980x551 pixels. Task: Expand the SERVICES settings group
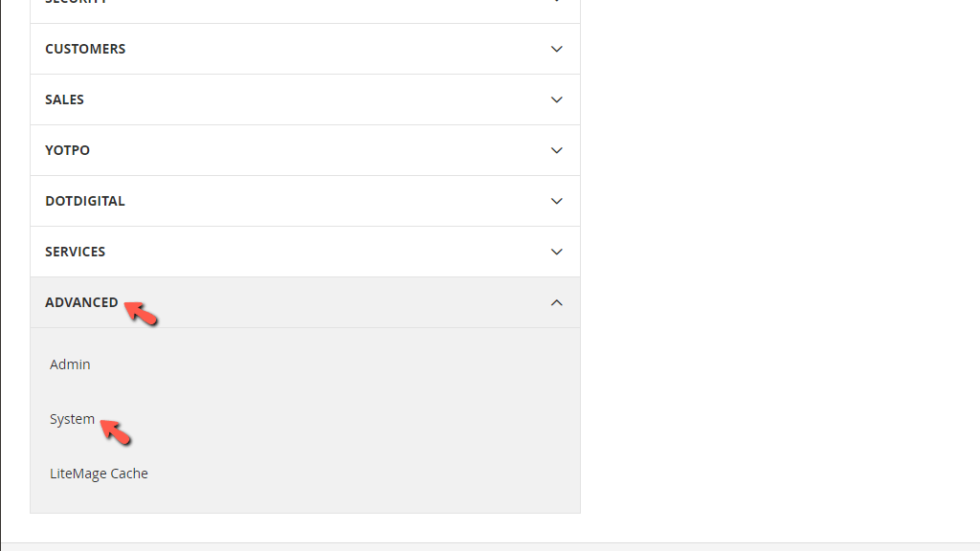(x=556, y=252)
